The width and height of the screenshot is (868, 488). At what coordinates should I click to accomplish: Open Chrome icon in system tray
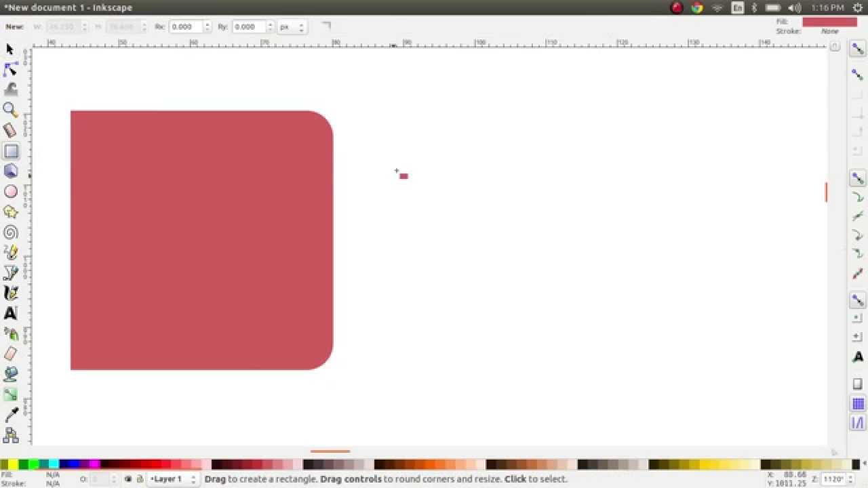click(697, 7)
